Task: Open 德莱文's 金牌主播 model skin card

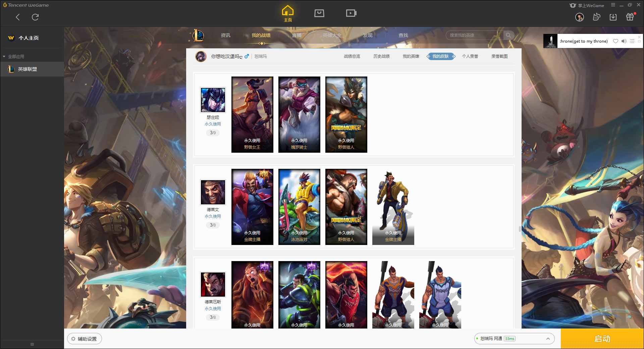Action: tap(393, 207)
